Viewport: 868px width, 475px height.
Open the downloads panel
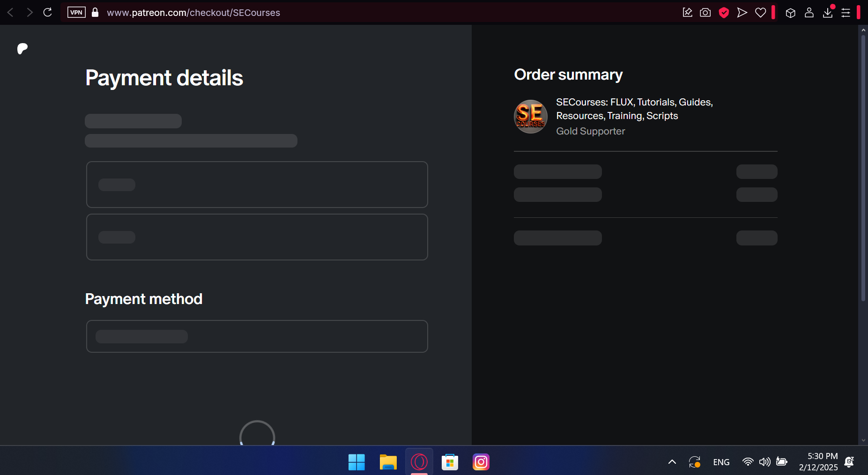[x=828, y=13]
